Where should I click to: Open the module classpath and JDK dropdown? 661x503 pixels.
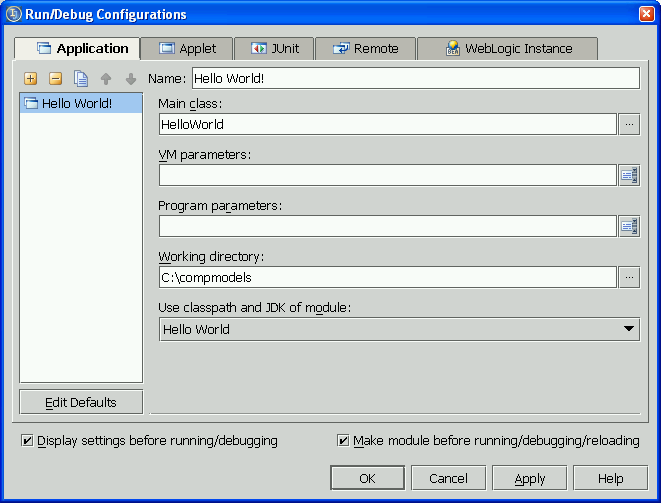(x=399, y=329)
